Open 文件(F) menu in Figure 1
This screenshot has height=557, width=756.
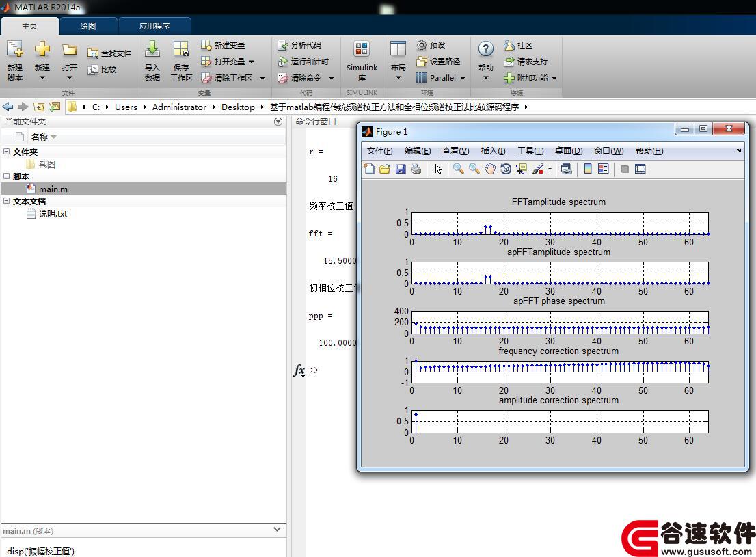[x=379, y=151]
